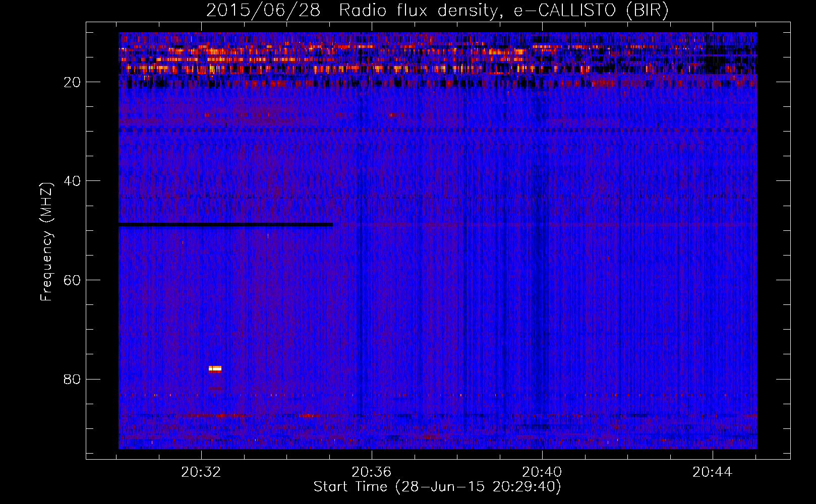Viewport: 816px width, 504px height.
Task: Click the "Start Time (28-Jun-15 20:29:40)" axis label
Action: 437,487
